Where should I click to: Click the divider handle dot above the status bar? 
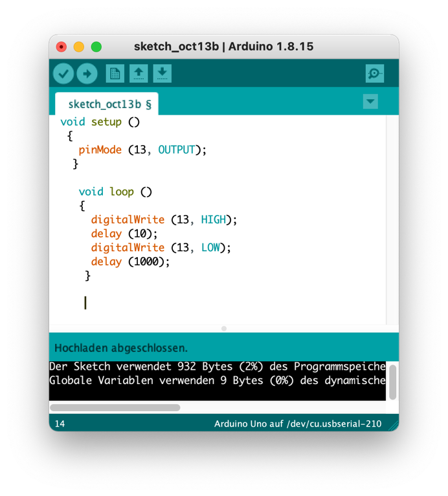click(x=224, y=329)
